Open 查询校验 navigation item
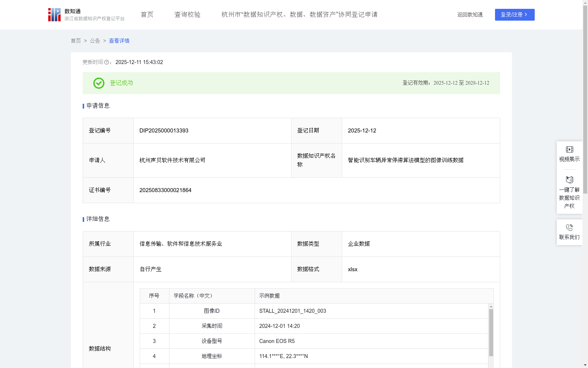Screen dimensions: 588x368 click(x=187, y=15)
